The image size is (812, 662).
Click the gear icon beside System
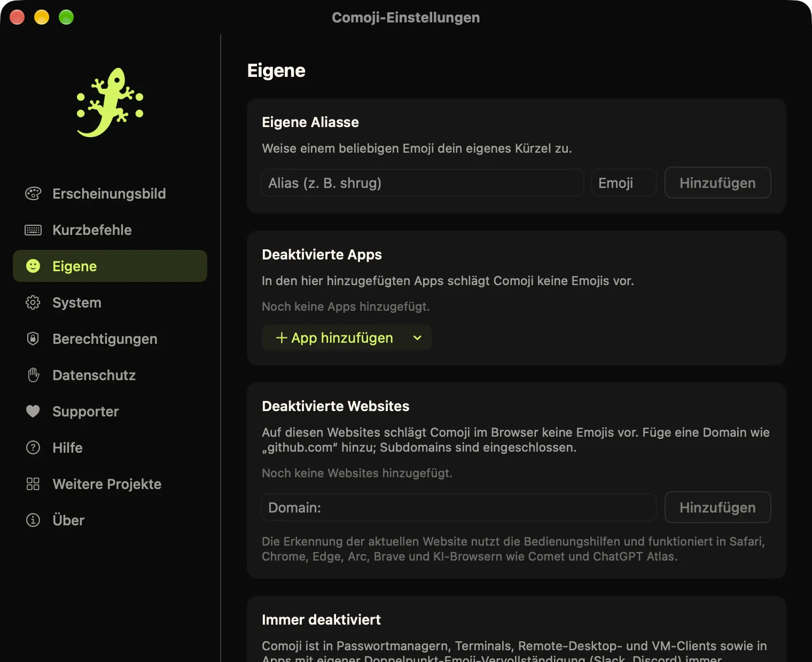pos(33,303)
